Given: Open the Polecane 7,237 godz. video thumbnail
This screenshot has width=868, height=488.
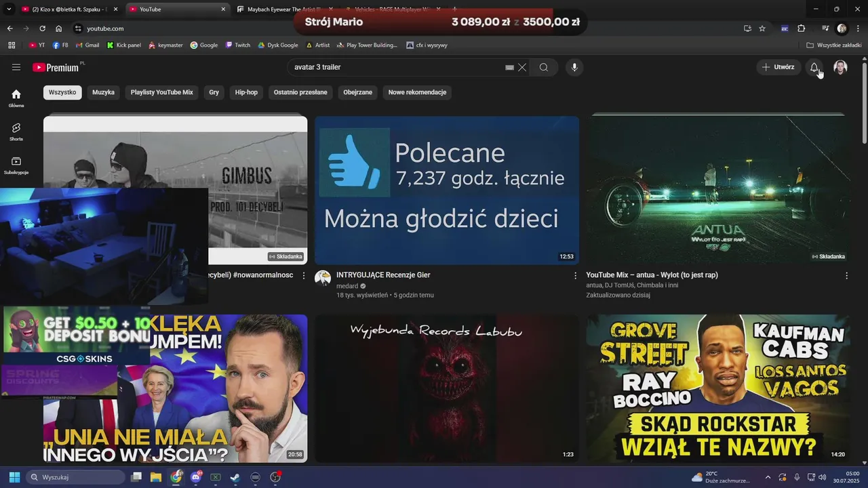Looking at the screenshot, I should coord(447,190).
